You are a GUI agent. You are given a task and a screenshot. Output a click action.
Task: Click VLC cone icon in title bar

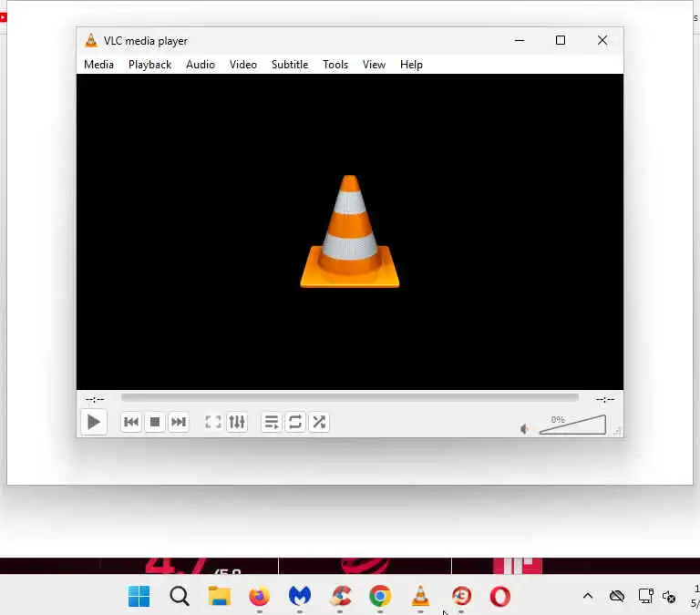point(91,40)
